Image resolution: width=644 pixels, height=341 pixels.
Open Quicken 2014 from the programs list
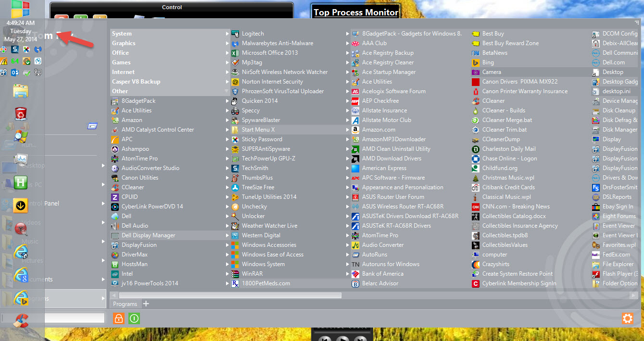pyautogui.click(x=259, y=101)
